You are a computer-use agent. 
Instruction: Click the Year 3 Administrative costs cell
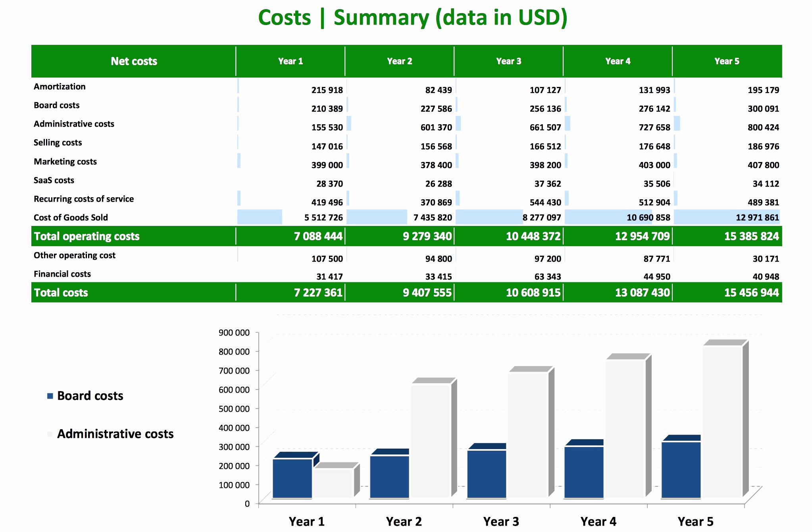pyautogui.click(x=545, y=127)
